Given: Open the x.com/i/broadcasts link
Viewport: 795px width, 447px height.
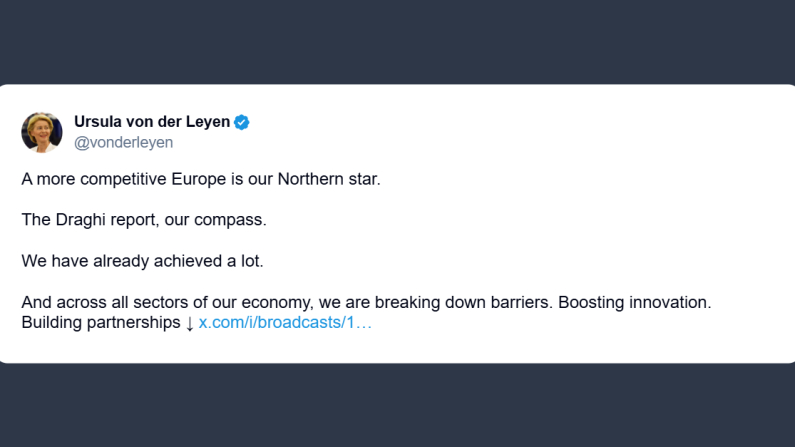Looking at the screenshot, I should click(285, 323).
